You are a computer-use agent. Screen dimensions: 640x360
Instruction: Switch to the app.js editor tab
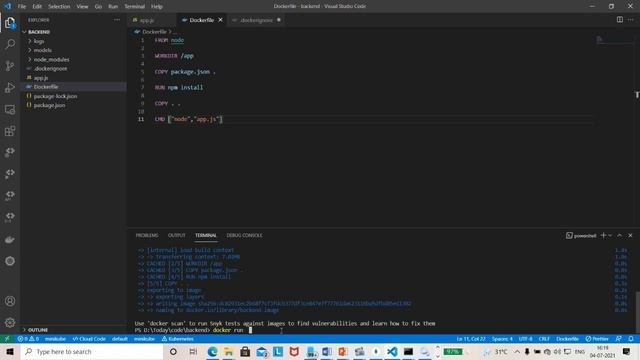(152, 20)
